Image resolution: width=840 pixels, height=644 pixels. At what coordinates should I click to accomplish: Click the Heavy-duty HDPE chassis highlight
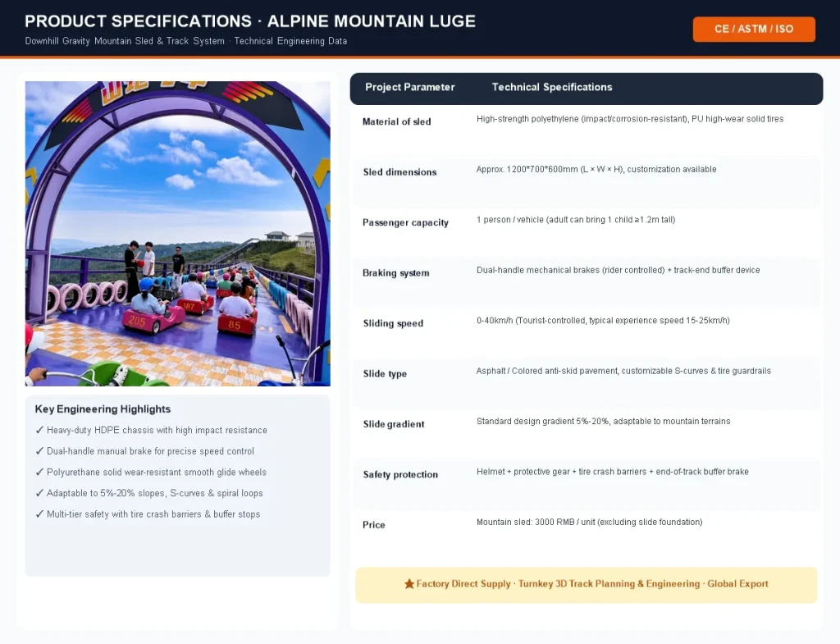coord(151,430)
